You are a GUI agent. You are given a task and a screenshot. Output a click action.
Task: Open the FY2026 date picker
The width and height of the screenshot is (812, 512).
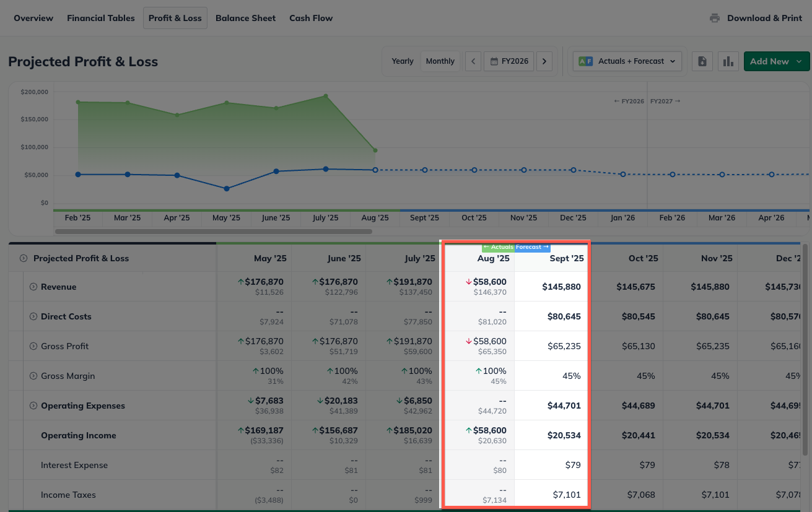(x=509, y=61)
